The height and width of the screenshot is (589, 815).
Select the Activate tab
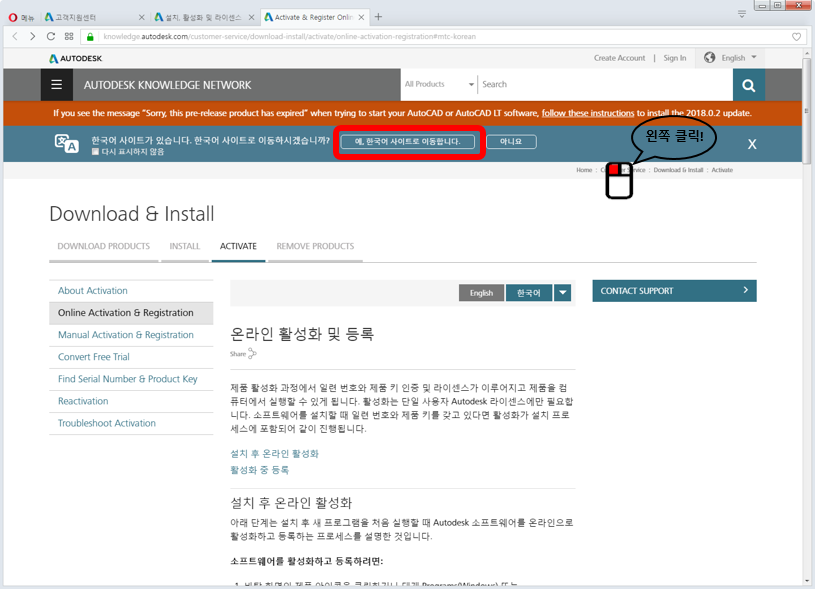[238, 246]
